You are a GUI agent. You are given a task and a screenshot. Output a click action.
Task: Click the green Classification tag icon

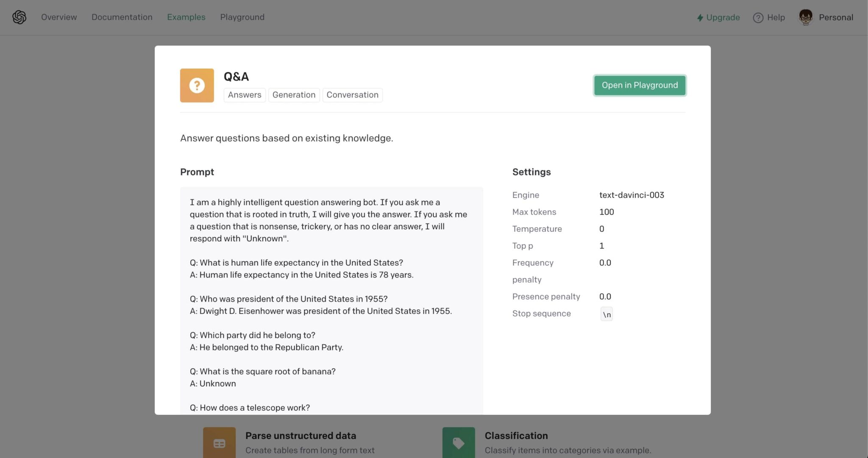(459, 443)
